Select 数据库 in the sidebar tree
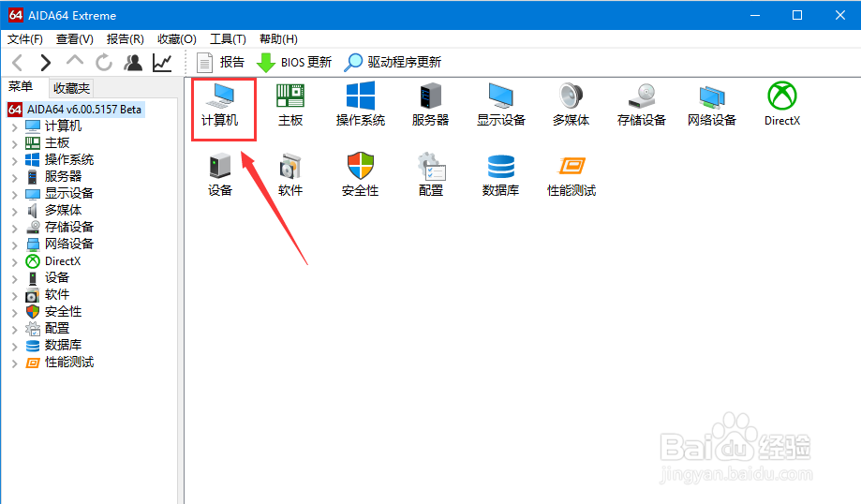861x504 pixels. point(63,346)
